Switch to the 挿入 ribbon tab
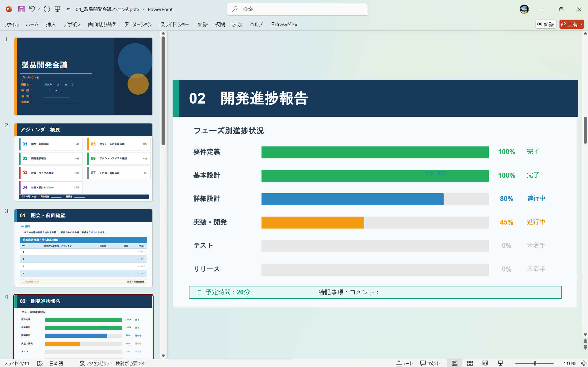This screenshot has height=367, width=588. click(51, 24)
